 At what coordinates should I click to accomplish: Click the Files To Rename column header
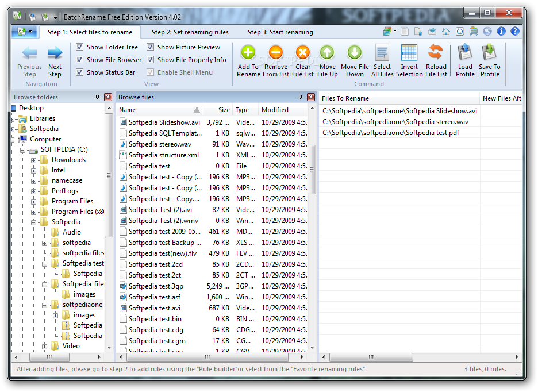(x=399, y=98)
